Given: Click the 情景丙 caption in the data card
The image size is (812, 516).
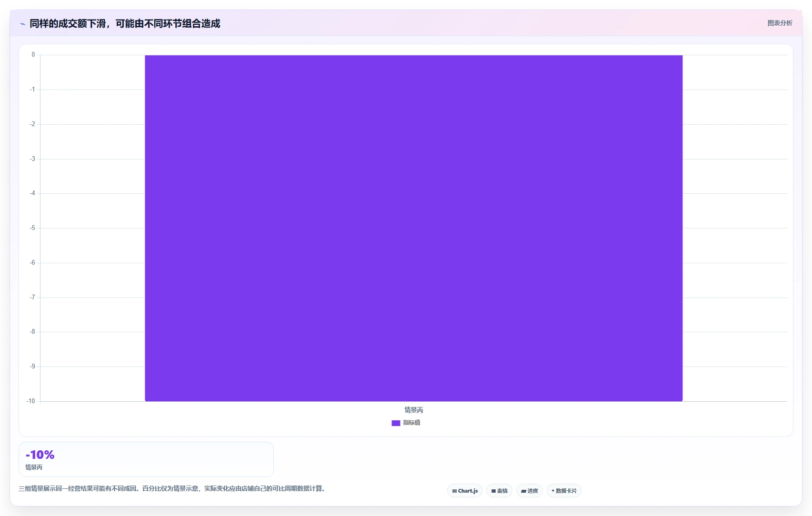Looking at the screenshot, I should coord(34,467).
